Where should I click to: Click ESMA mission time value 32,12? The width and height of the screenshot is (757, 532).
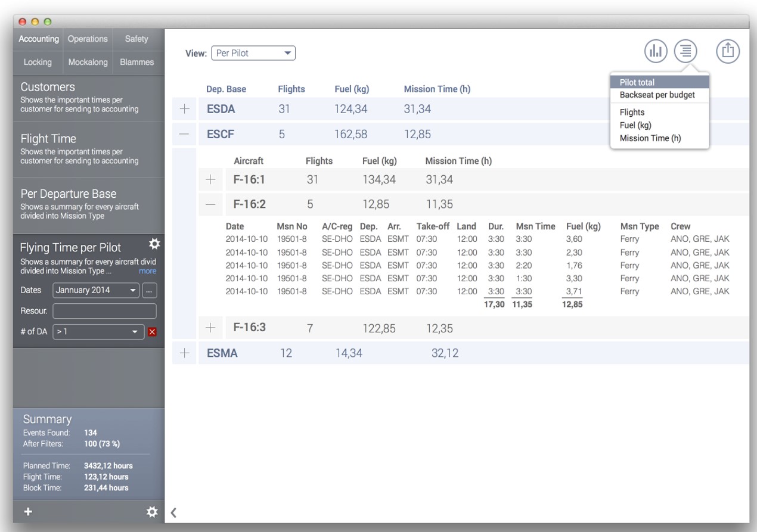[445, 353]
